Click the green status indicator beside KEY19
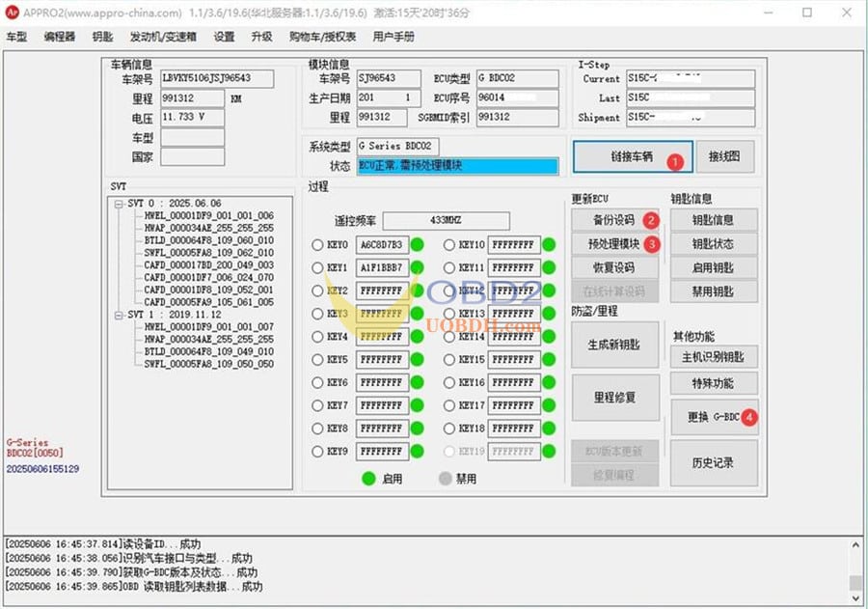The width and height of the screenshot is (868, 609). 549,451
